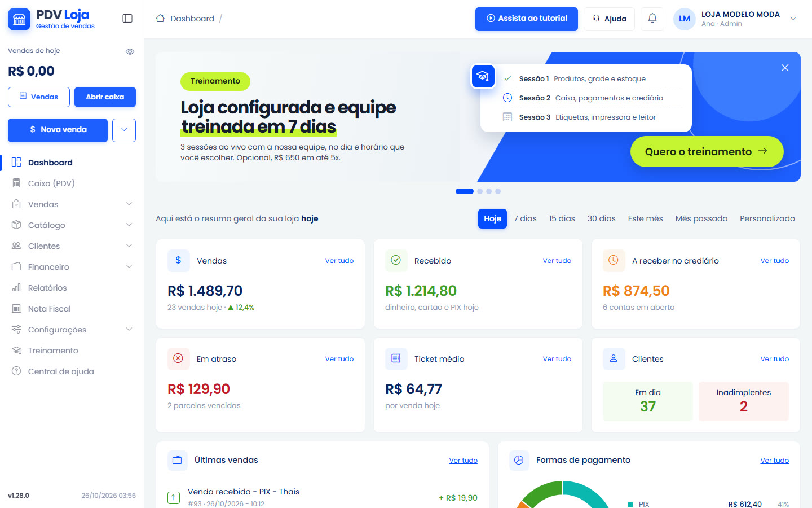Open the Nova venda dropdown arrow
812x508 pixels.
click(124, 130)
